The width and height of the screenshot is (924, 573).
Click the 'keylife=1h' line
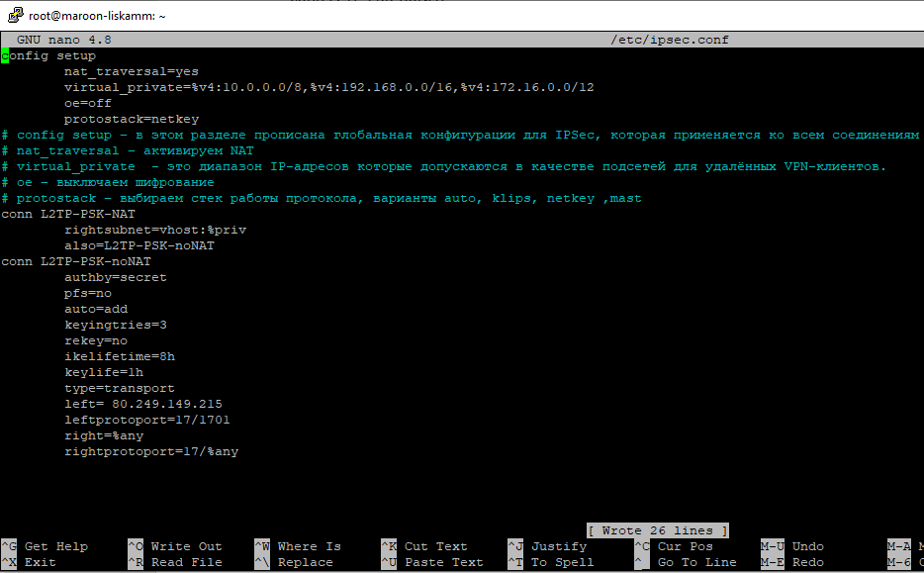[104, 373]
